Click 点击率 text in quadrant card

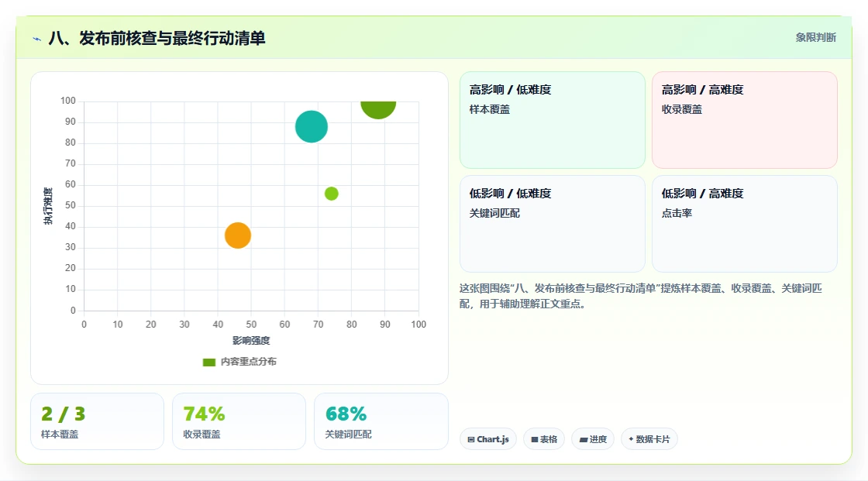[x=677, y=213]
